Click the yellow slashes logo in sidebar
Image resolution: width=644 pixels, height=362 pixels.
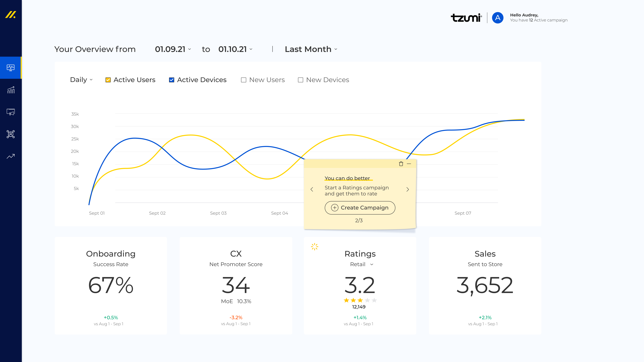coord(11,15)
